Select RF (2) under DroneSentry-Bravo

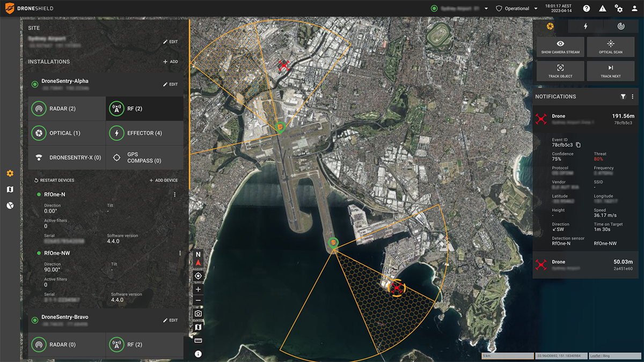click(145, 344)
